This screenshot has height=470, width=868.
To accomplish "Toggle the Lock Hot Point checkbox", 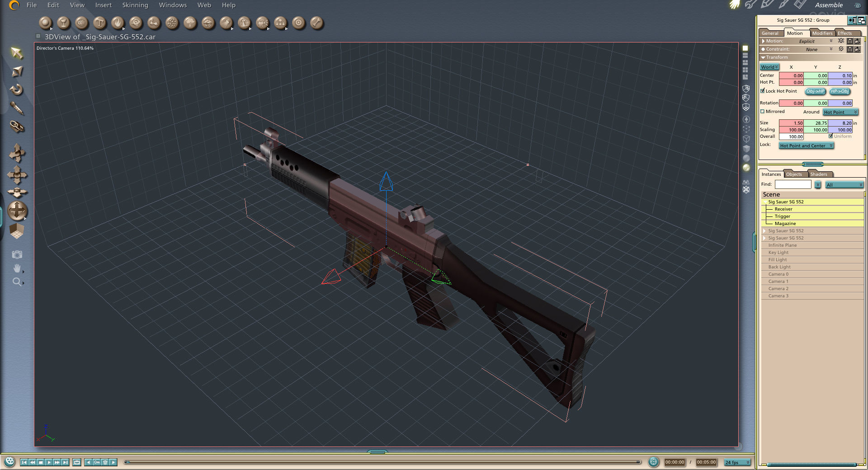I will click(x=763, y=91).
